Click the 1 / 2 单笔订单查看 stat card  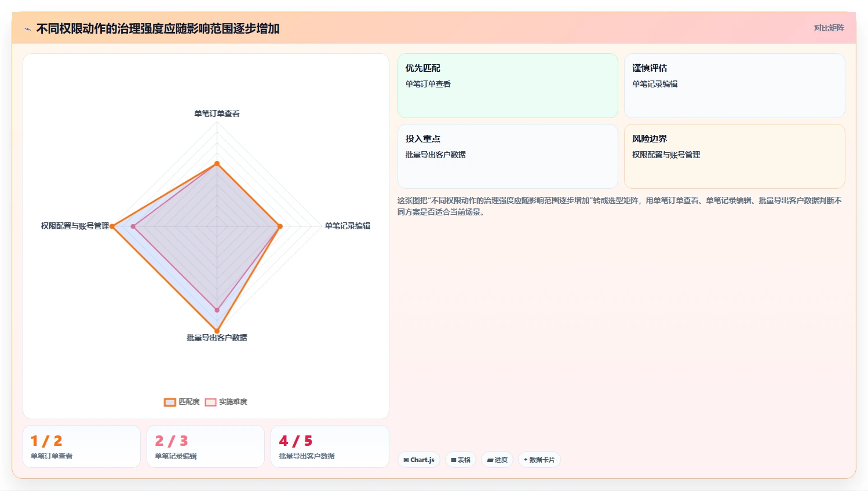tap(82, 446)
